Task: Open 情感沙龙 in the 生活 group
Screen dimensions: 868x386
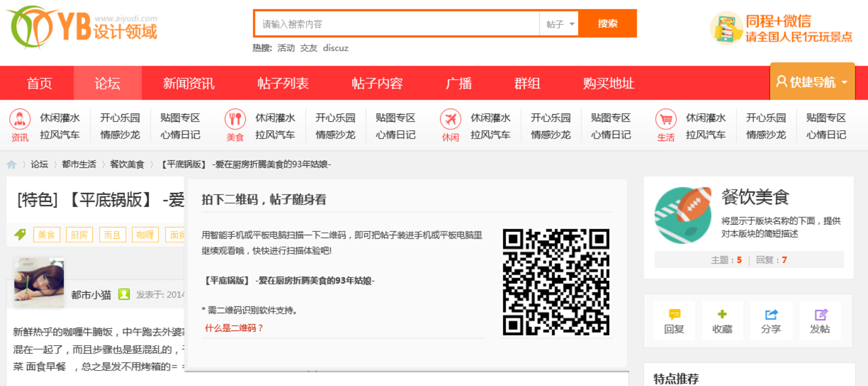Action: coord(766,135)
